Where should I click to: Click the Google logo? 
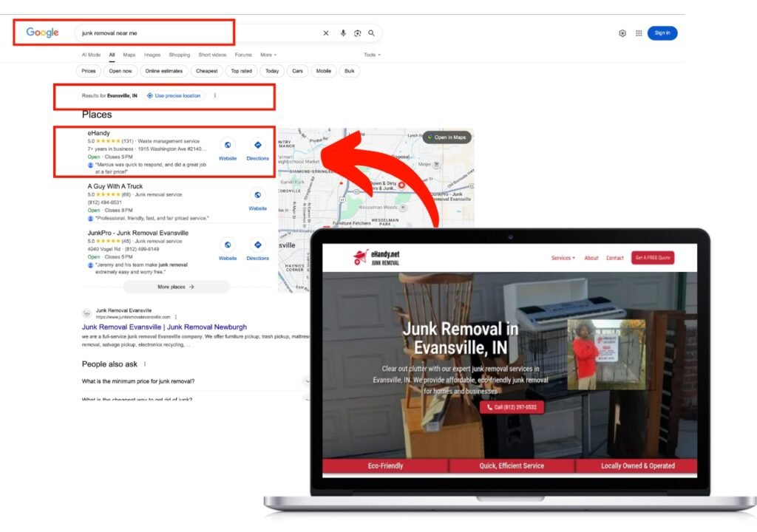point(42,33)
